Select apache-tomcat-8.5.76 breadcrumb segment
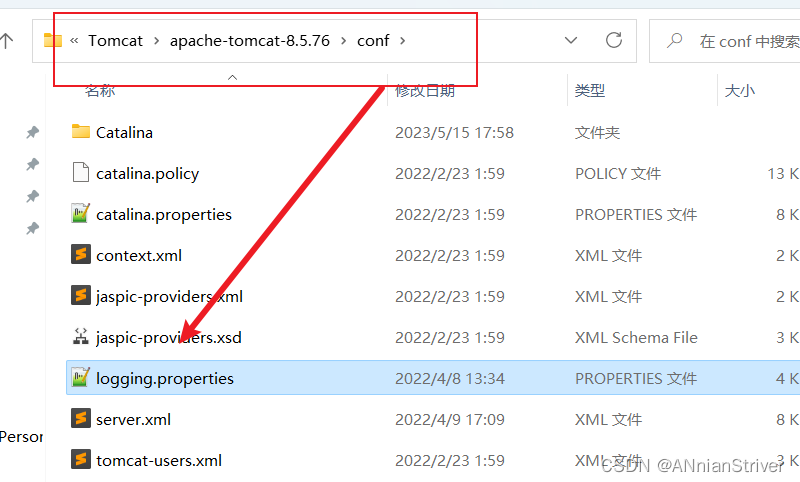Image resolution: width=800 pixels, height=482 pixels. click(250, 40)
